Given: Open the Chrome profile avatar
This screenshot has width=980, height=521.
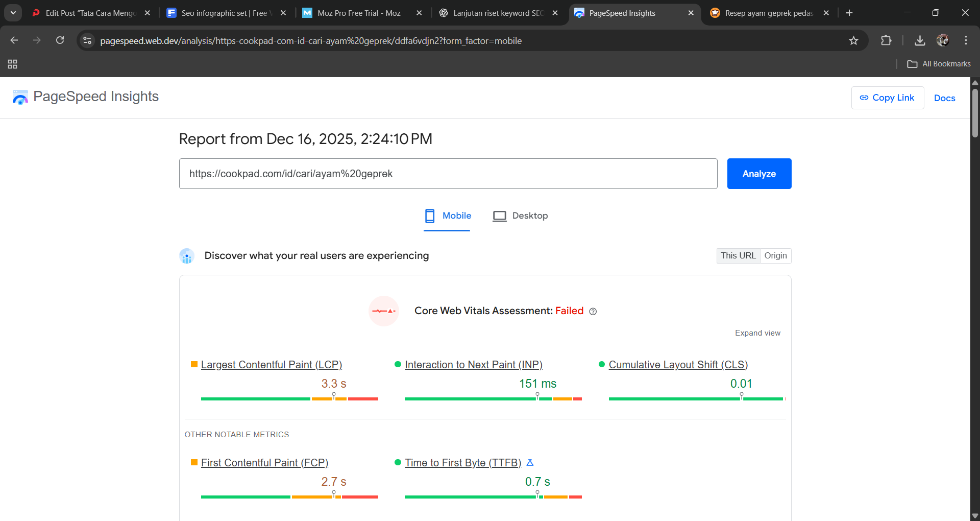Looking at the screenshot, I should click(943, 40).
